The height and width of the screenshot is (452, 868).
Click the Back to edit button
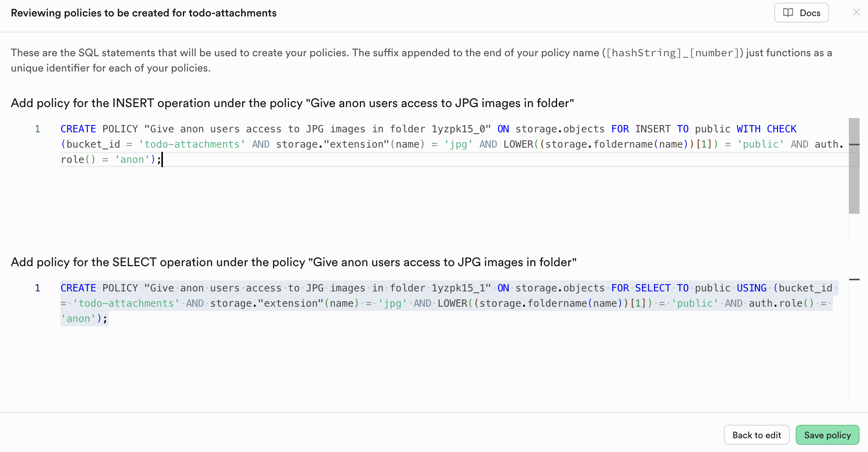click(x=756, y=435)
